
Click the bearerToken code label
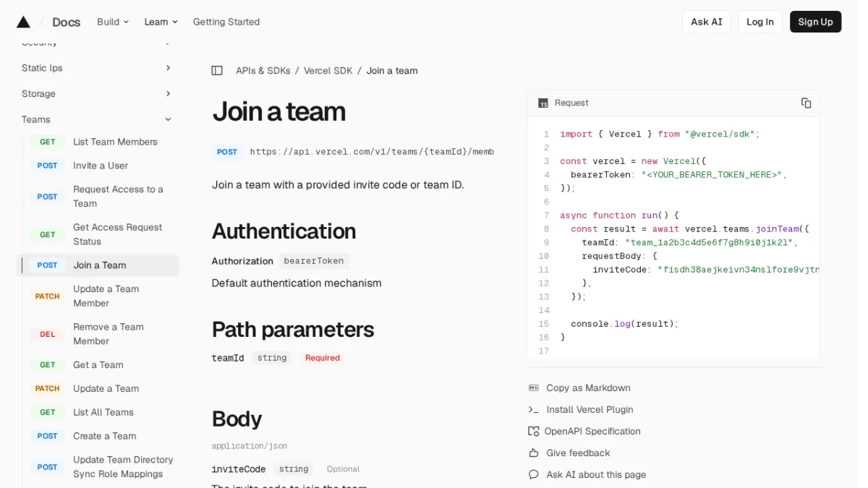pos(314,261)
